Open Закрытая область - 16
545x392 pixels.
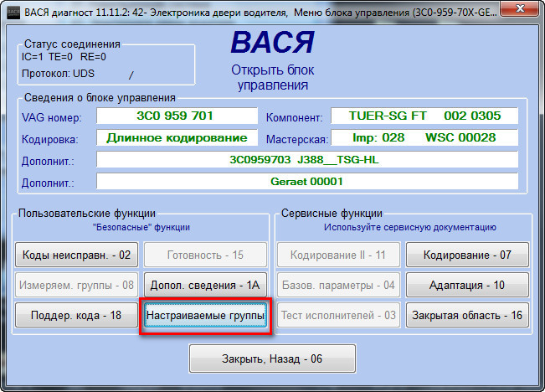[467, 315]
